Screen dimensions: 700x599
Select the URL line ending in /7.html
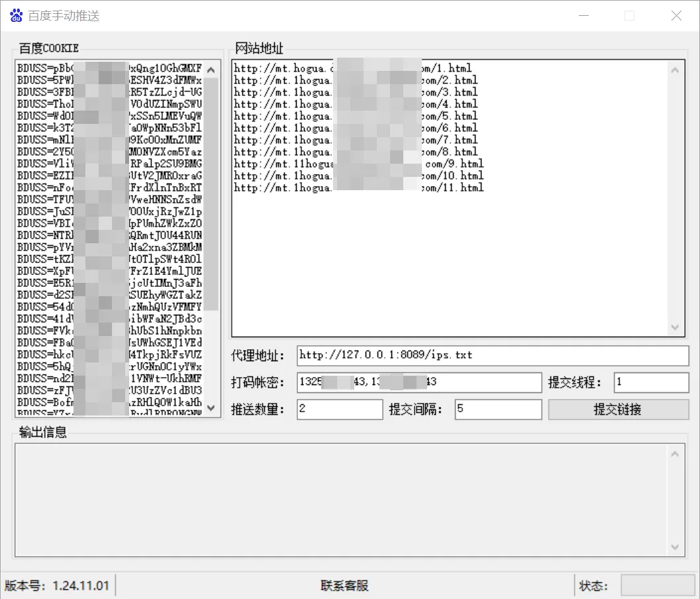click(x=356, y=140)
